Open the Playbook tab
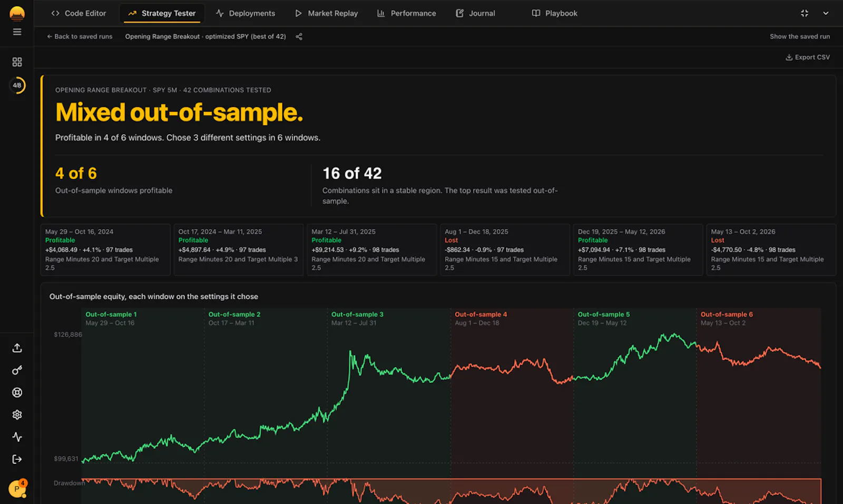This screenshot has height=504, width=843. coord(555,13)
